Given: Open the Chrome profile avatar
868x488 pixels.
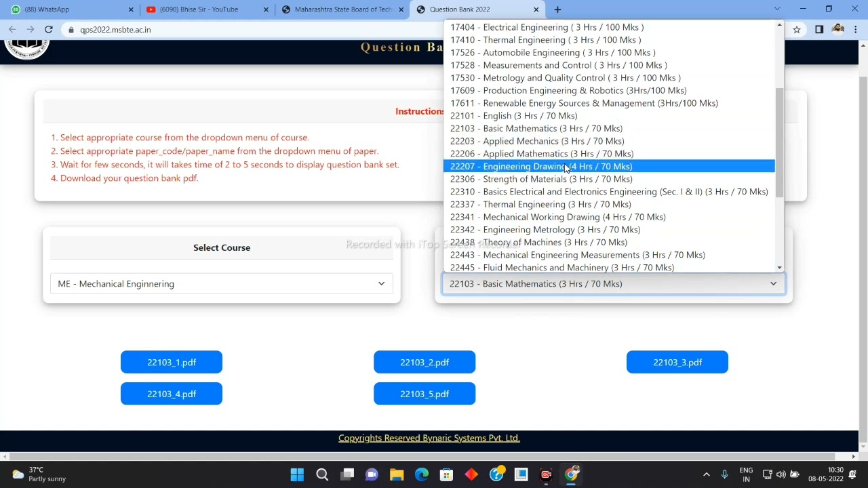Looking at the screenshot, I should pyautogui.click(x=838, y=30).
